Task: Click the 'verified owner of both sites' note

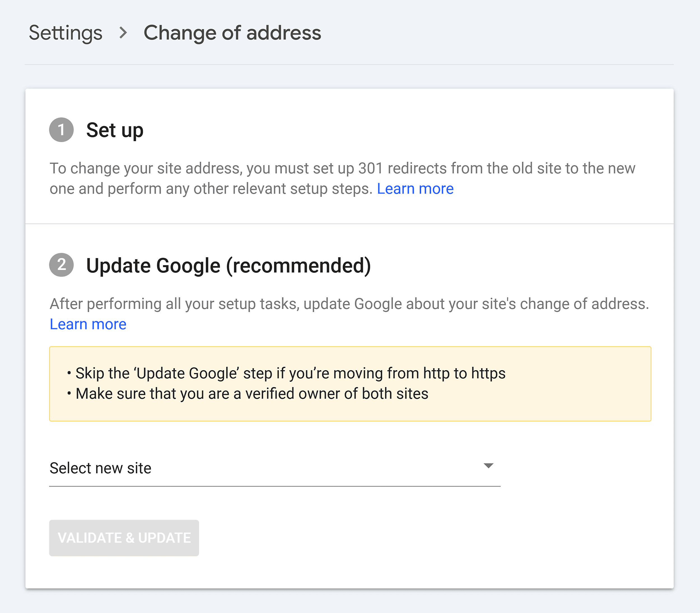Action: click(x=252, y=394)
